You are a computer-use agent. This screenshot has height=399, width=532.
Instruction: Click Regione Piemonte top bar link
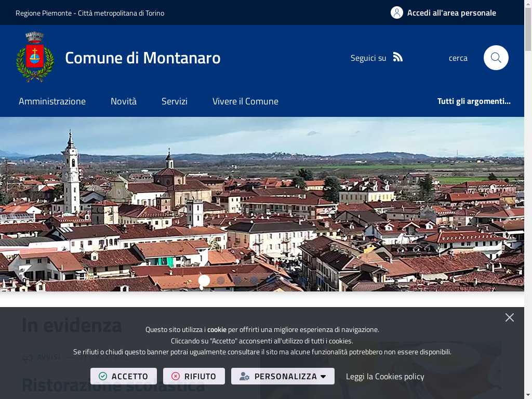[90, 13]
